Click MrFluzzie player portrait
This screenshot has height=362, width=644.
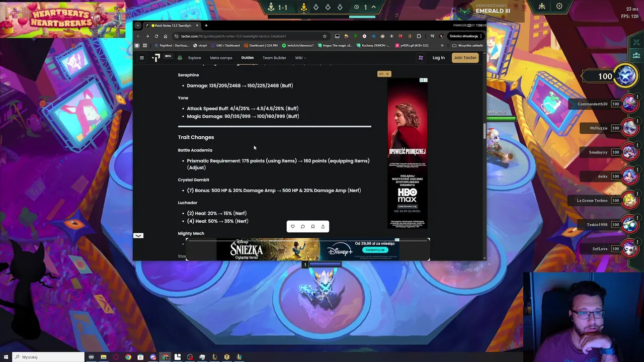629,128
